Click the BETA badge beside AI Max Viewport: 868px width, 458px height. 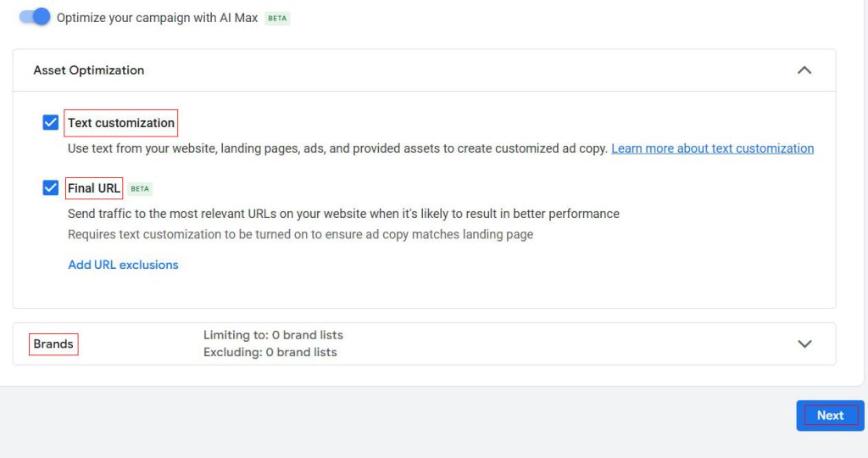tap(277, 18)
